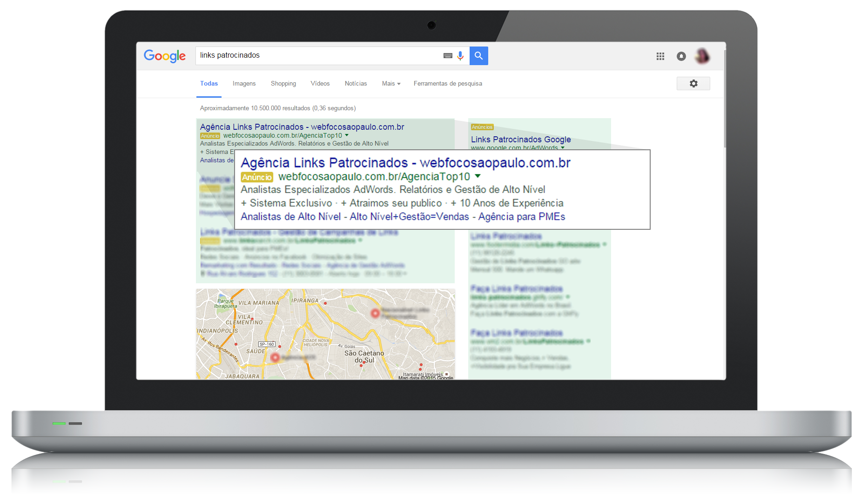Switch to the Notícias tab
This screenshot has height=494, width=868.
click(x=356, y=84)
